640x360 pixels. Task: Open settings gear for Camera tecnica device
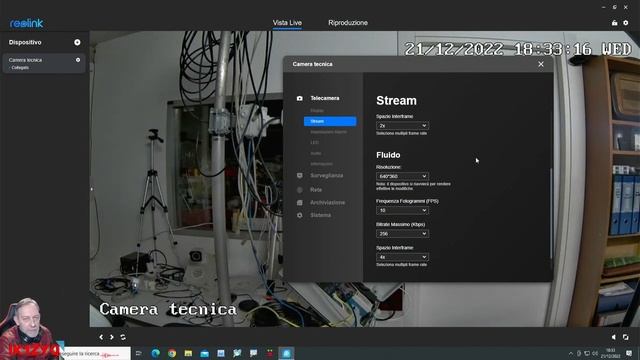pyautogui.click(x=78, y=60)
